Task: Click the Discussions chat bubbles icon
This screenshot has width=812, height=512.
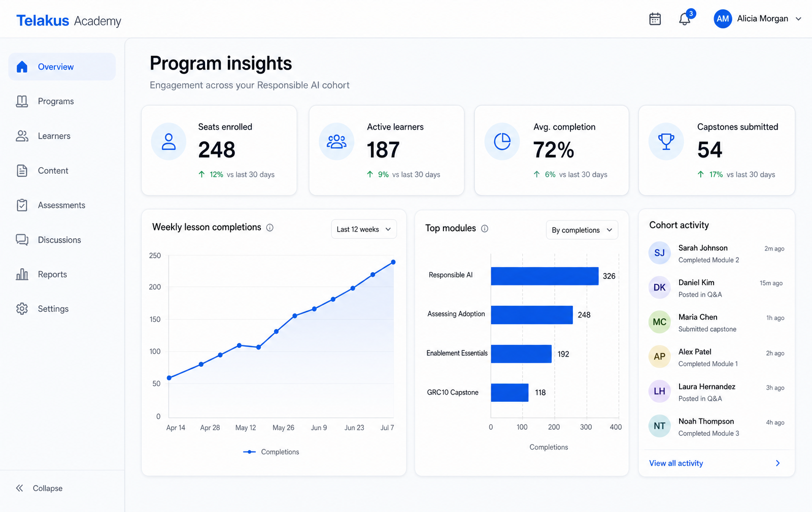Action: point(22,240)
